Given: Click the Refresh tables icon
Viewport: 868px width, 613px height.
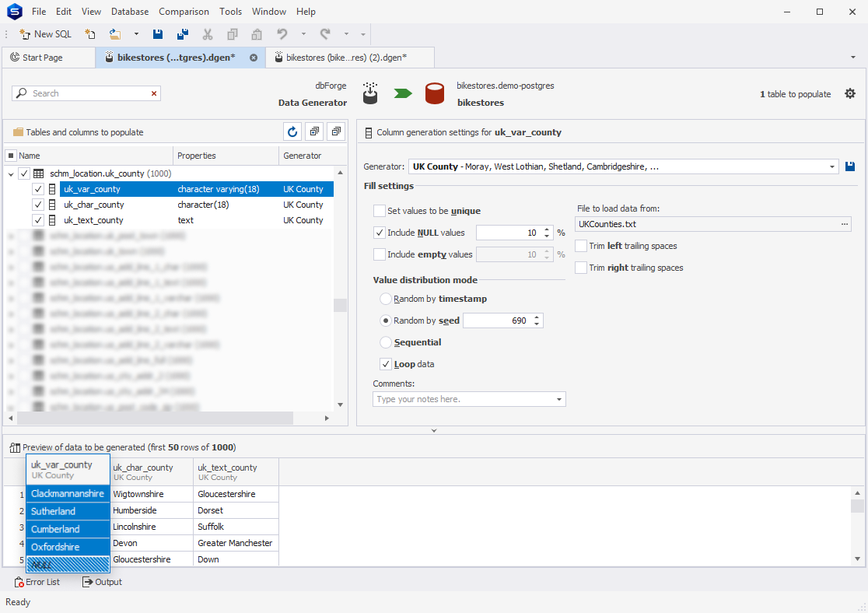Looking at the screenshot, I should click(292, 131).
